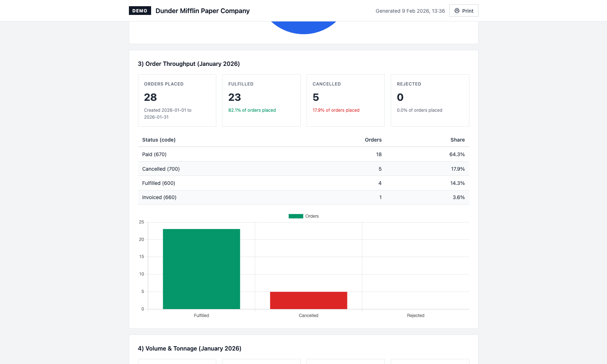This screenshot has height=364, width=607.
Task: Select the Status (code) column header
Action: (158, 140)
